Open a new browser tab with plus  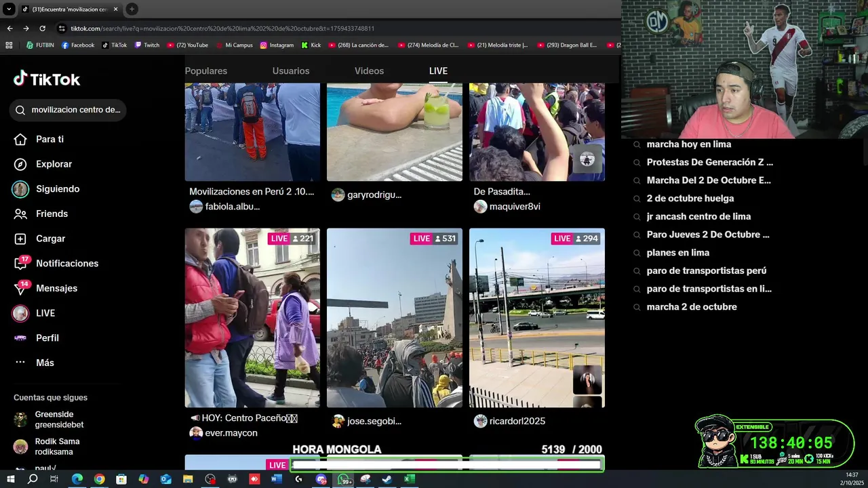[132, 9]
